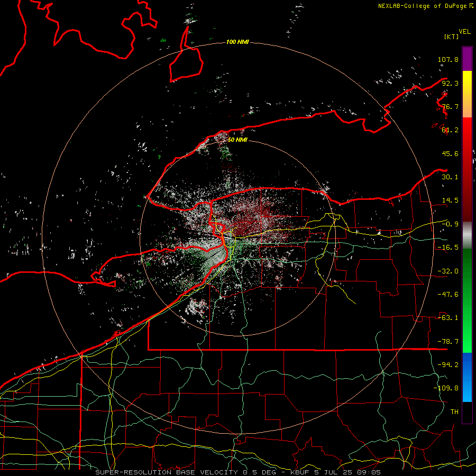The height and width of the screenshot is (476, 476).
Task: Click the 14.5 legend value
Action: [x=450, y=200]
